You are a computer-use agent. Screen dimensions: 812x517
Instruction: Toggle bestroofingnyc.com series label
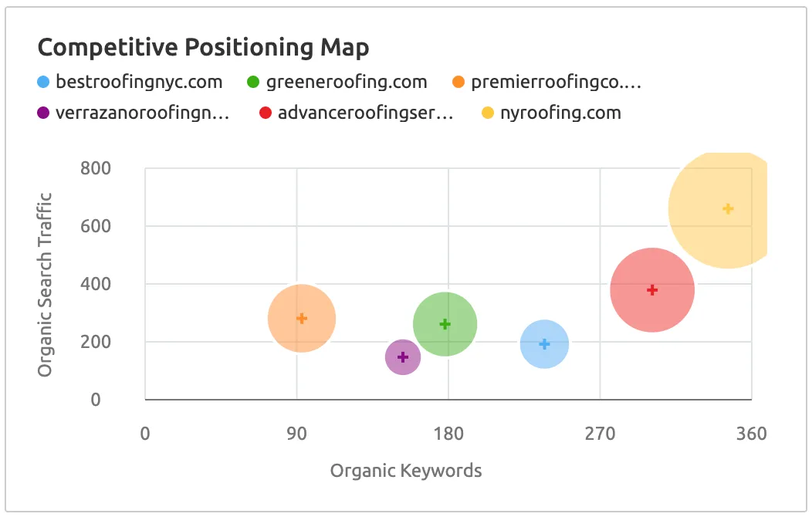(139, 83)
